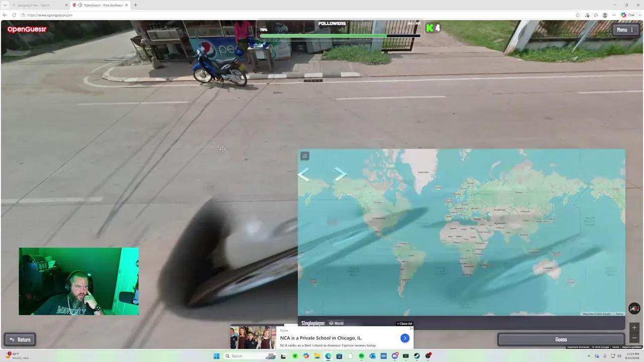Open the Microsoft Store taskbar icon
This screenshot has height=362, width=644.
(339, 356)
